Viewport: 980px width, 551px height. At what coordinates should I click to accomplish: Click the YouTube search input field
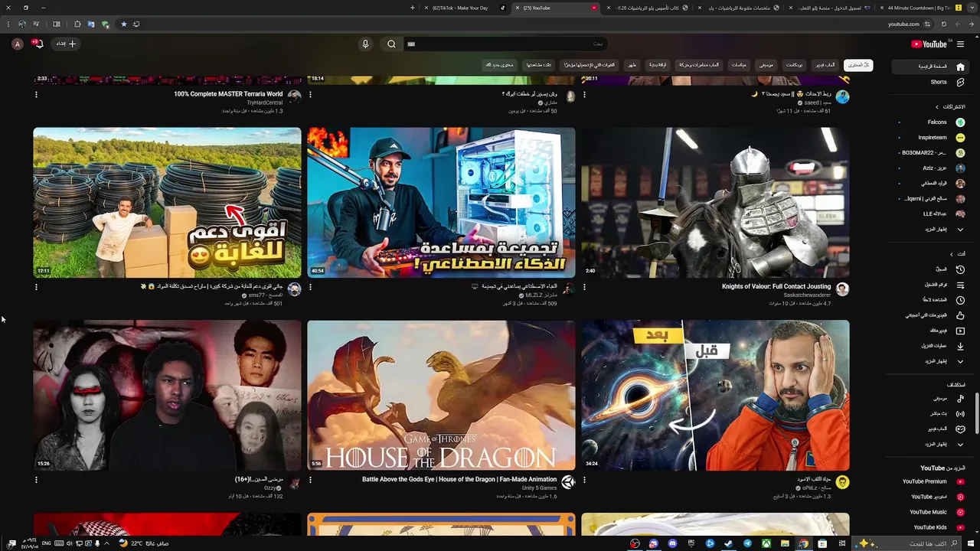[x=505, y=44]
